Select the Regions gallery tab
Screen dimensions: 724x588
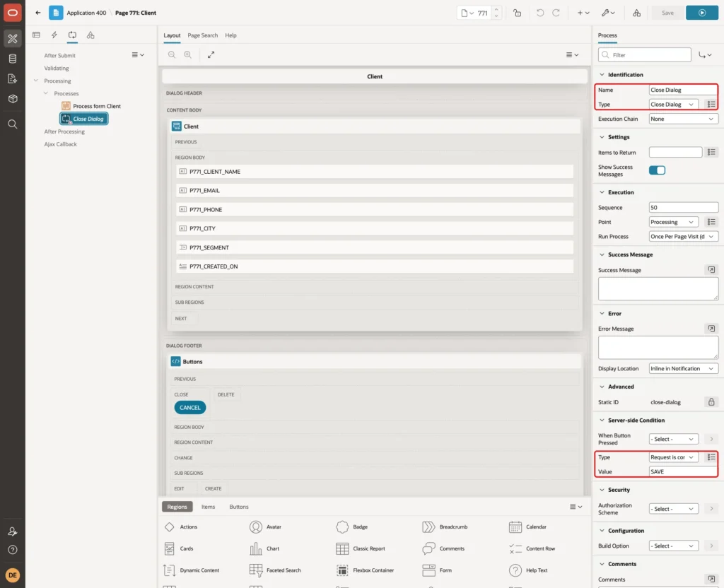[177, 507]
